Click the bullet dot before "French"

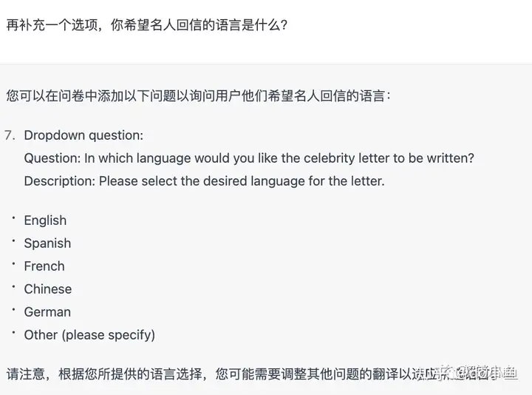(13, 264)
